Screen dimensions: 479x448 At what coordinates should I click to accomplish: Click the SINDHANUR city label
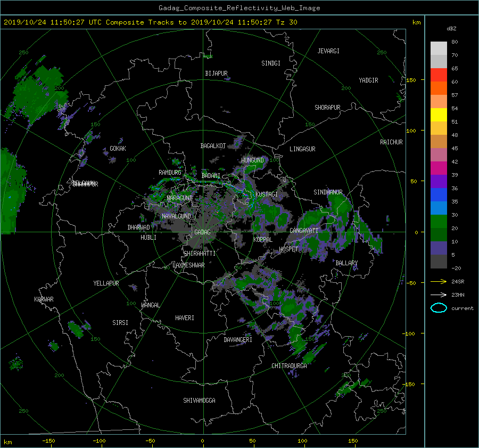pos(328,192)
